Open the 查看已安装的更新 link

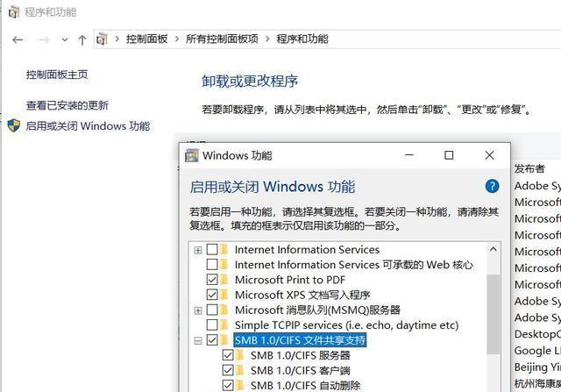click(x=67, y=105)
